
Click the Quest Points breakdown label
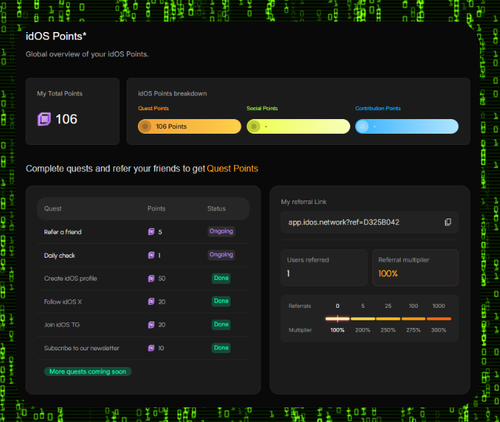pos(153,108)
